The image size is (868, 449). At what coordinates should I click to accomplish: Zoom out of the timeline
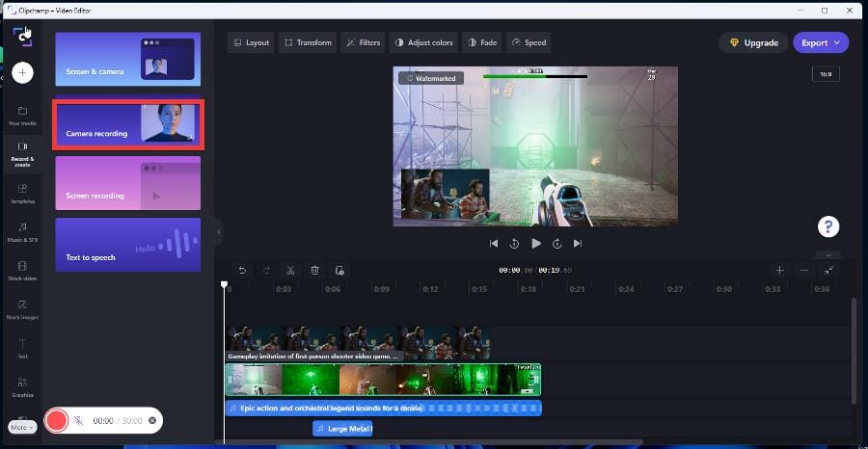[804, 271]
